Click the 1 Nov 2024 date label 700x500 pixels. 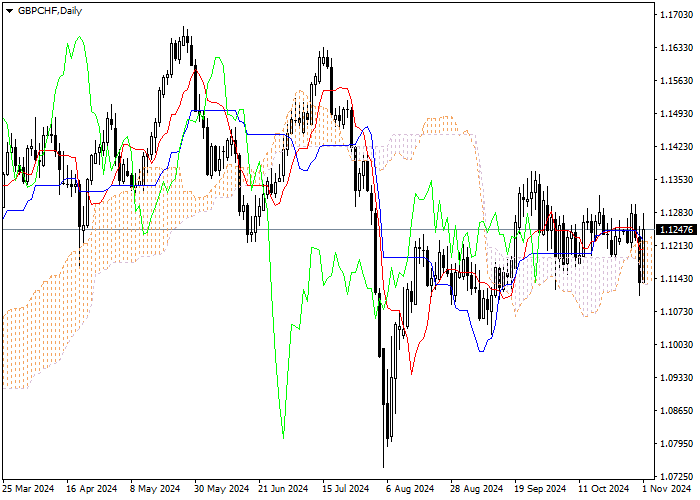[x=667, y=489]
